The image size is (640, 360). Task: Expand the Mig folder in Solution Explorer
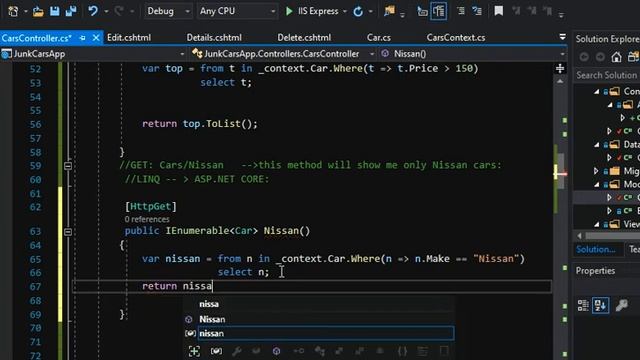click(596, 171)
